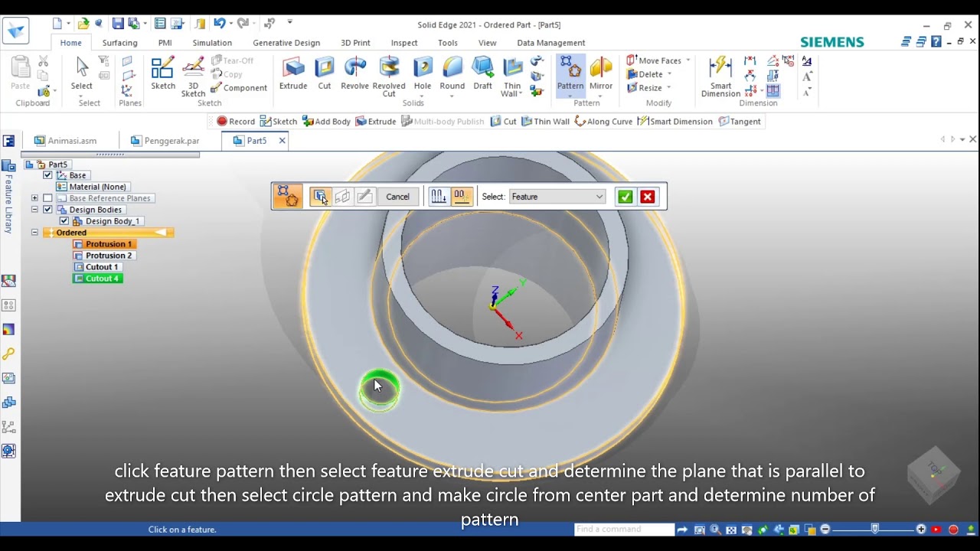This screenshot has height=551, width=980.
Task: Open the Delete dropdown arrow in Modify
Action: (669, 74)
